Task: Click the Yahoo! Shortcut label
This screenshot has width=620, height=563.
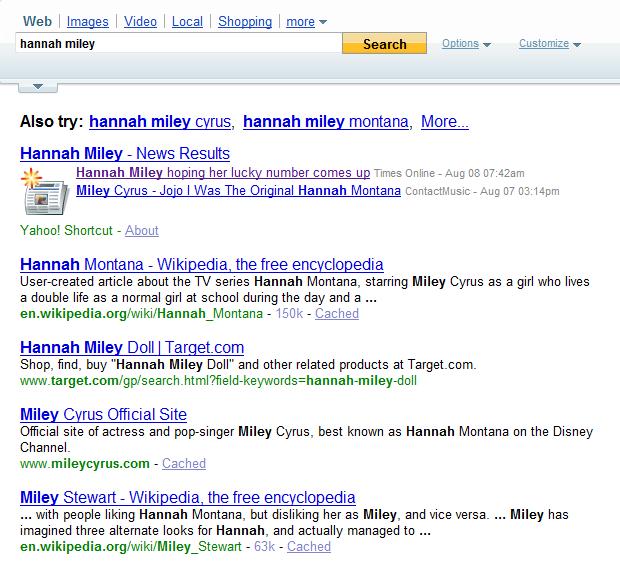Action: pos(66,230)
